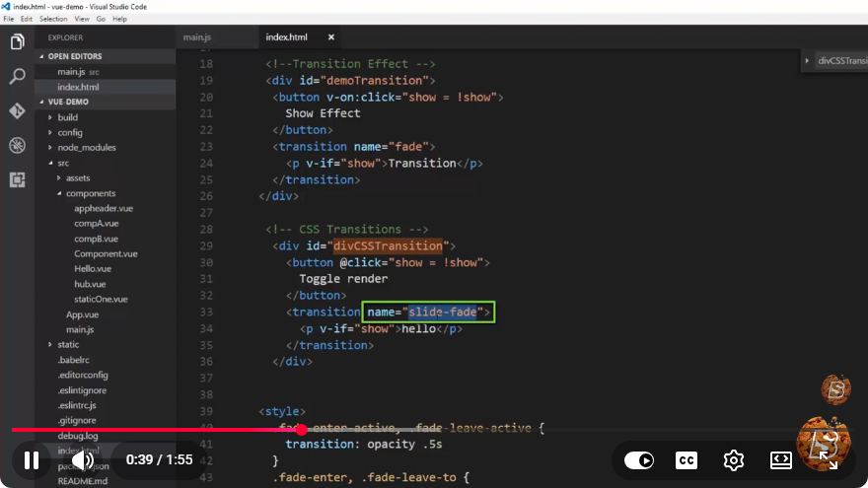Click the channel logo watermark

[824, 443]
